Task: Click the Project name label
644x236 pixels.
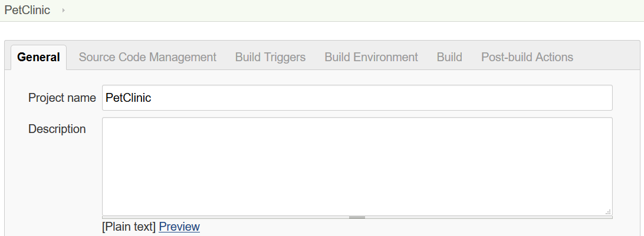Action: 62,98
